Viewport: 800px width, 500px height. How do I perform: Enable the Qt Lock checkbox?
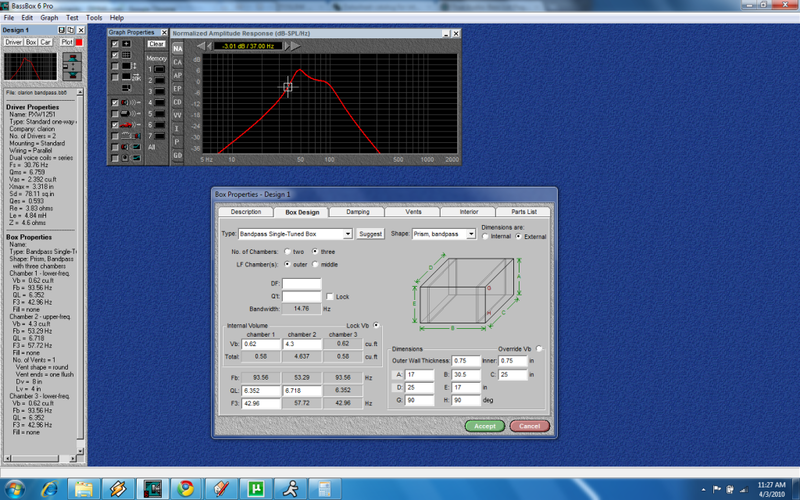coord(329,297)
